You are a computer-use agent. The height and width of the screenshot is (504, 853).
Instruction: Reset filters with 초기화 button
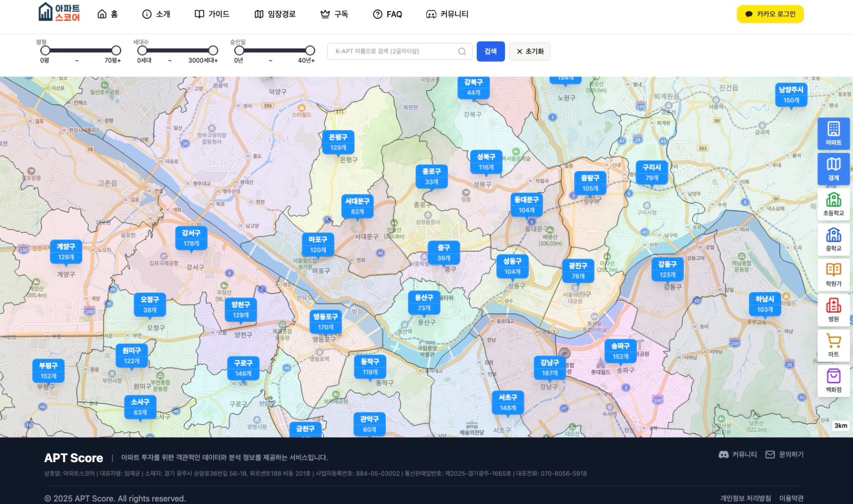529,52
